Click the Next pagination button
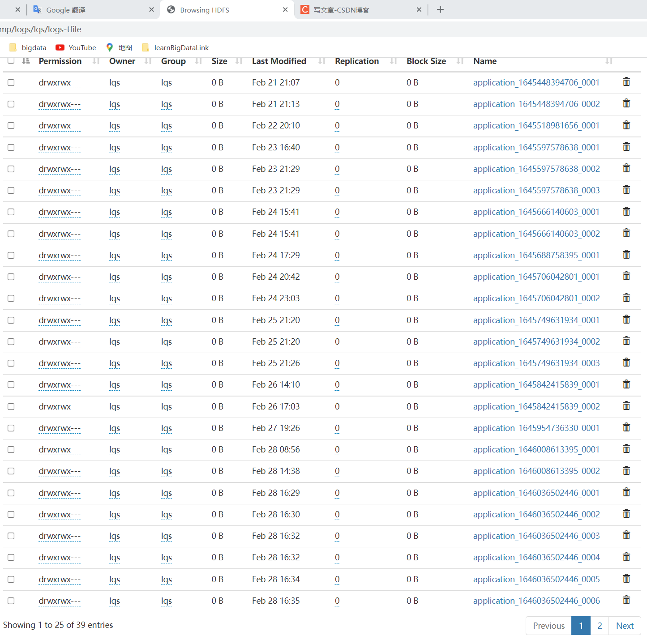The image size is (647, 644). pyautogui.click(x=625, y=626)
